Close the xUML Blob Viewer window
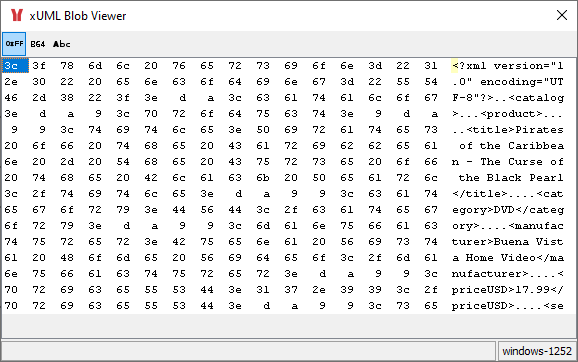 pos(562,15)
